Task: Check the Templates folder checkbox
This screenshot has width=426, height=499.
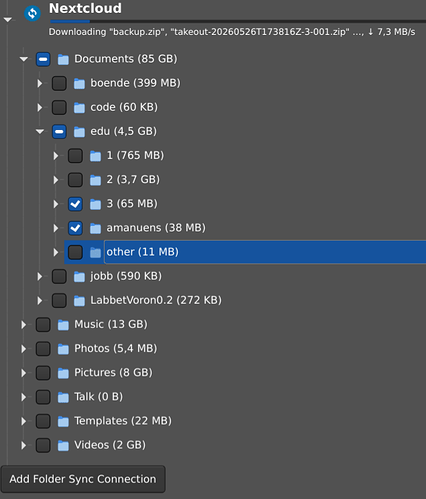Action: (x=43, y=421)
